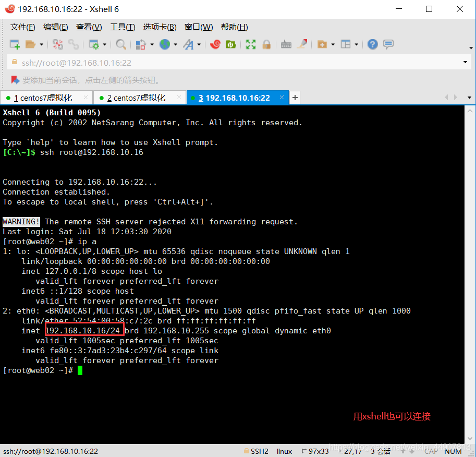This screenshot has height=457, width=476.
Task: Click the linux status bar entry
Action: tap(284, 451)
